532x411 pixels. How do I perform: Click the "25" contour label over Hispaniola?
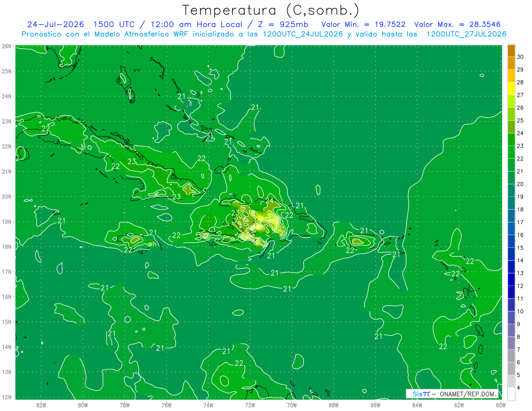[281, 229]
